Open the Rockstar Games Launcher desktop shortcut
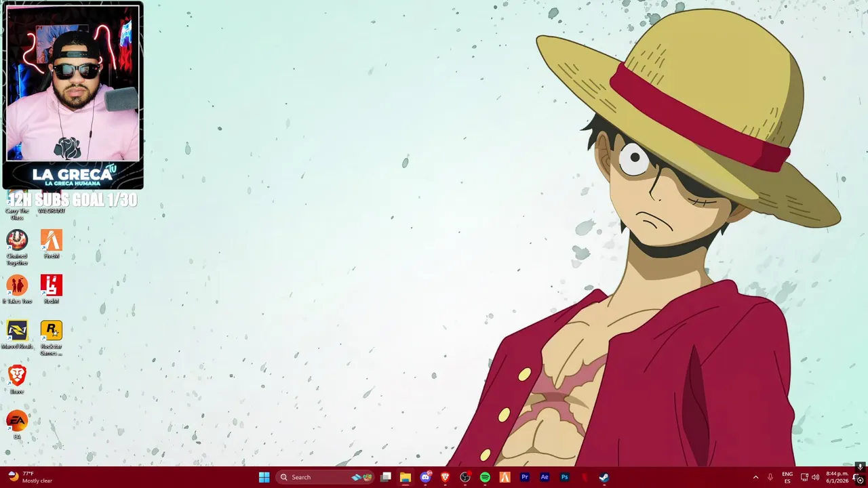The image size is (868, 488). [x=52, y=338]
